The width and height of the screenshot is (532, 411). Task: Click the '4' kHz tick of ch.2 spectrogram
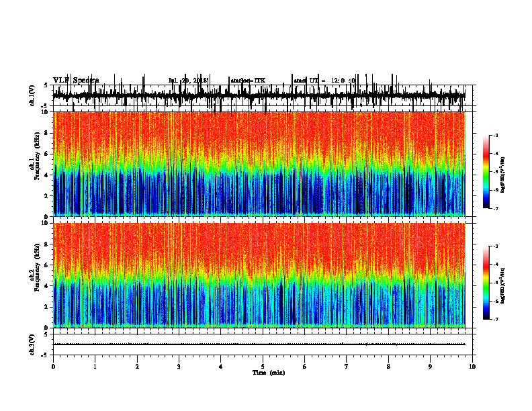point(47,286)
